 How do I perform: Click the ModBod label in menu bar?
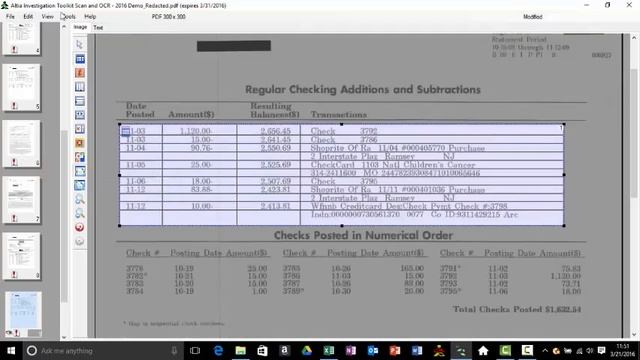(533, 17)
